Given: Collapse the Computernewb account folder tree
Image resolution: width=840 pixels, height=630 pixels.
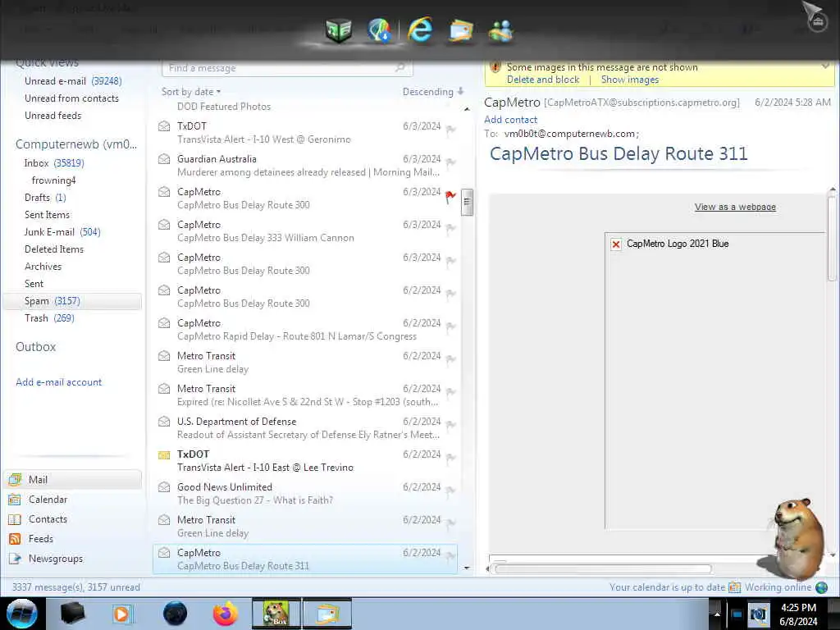Looking at the screenshot, I should [76, 144].
